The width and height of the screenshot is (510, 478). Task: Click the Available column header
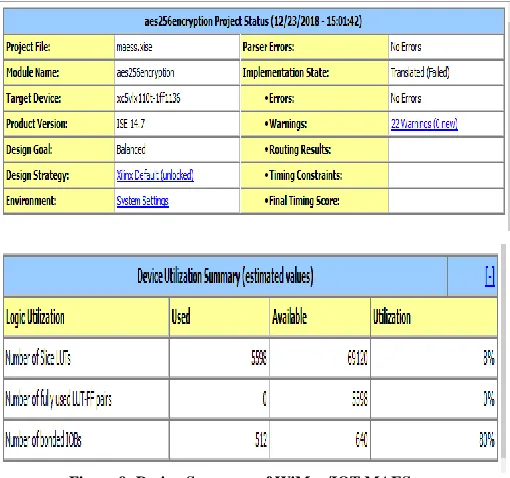(x=320, y=317)
